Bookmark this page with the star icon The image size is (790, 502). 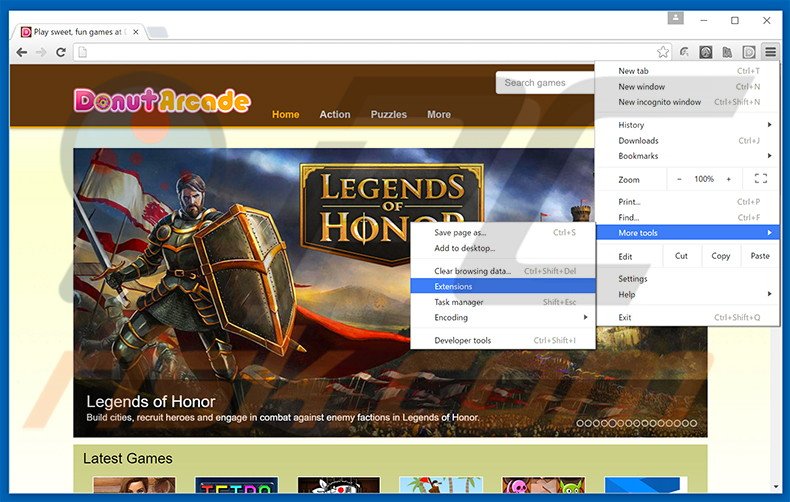pyautogui.click(x=663, y=52)
